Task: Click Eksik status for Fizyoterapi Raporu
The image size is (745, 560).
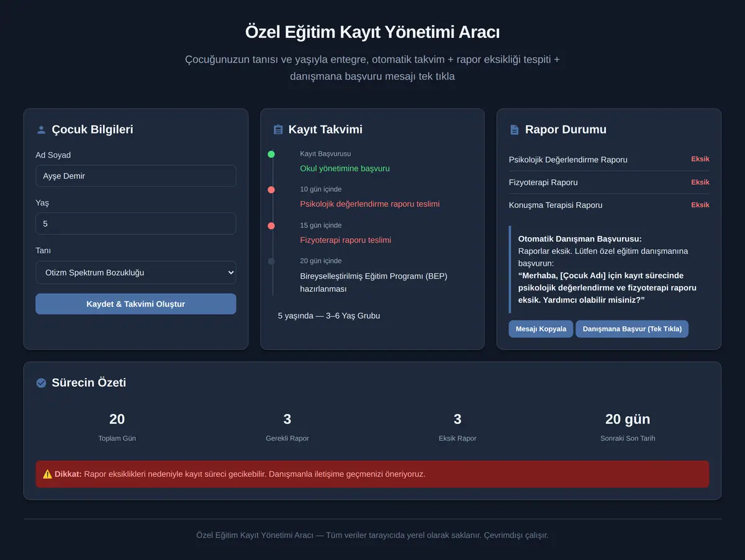Action: click(x=700, y=182)
